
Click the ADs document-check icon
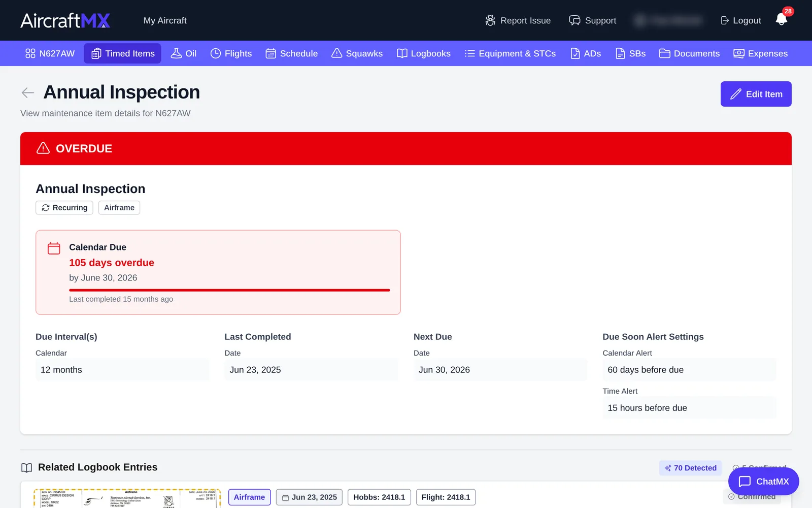click(x=575, y=53)
